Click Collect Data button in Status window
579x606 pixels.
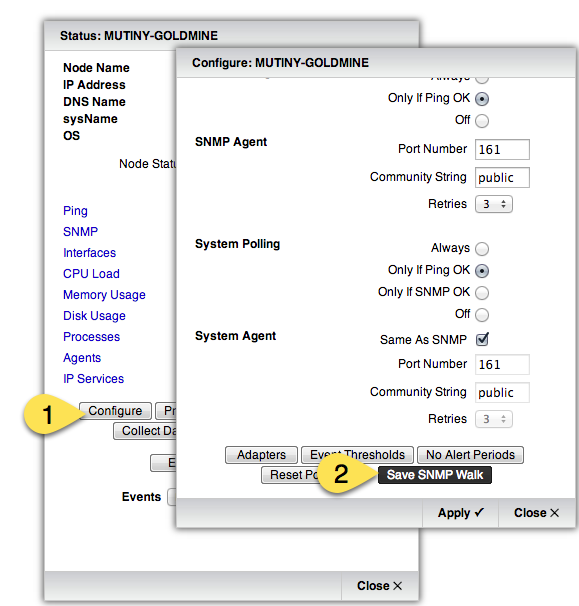pos(145,431)
